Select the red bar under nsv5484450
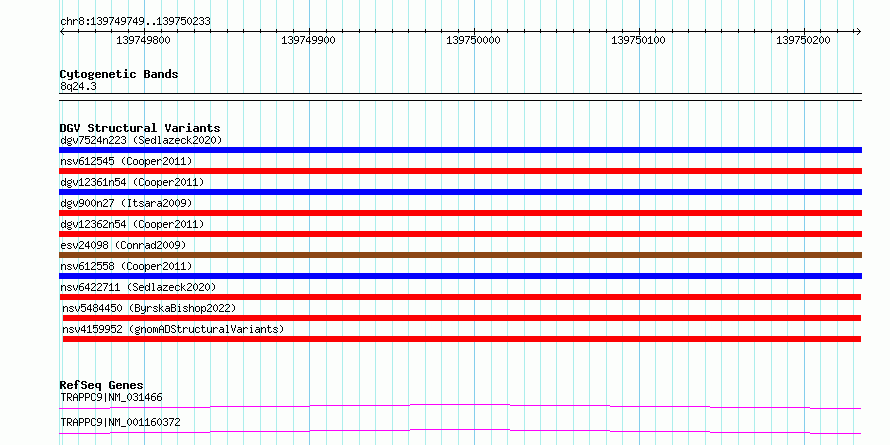Screen dimensions: 890x445 tap(462, 318)
